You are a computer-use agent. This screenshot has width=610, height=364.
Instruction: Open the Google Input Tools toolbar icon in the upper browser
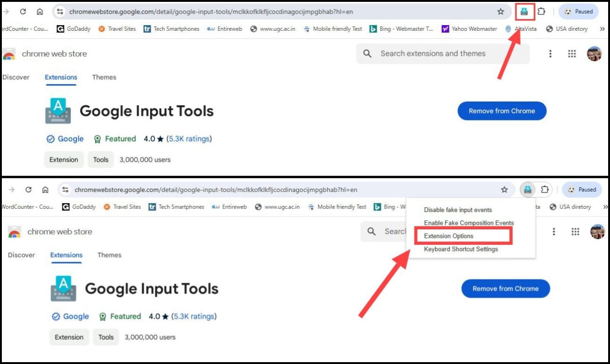point(524,12)
